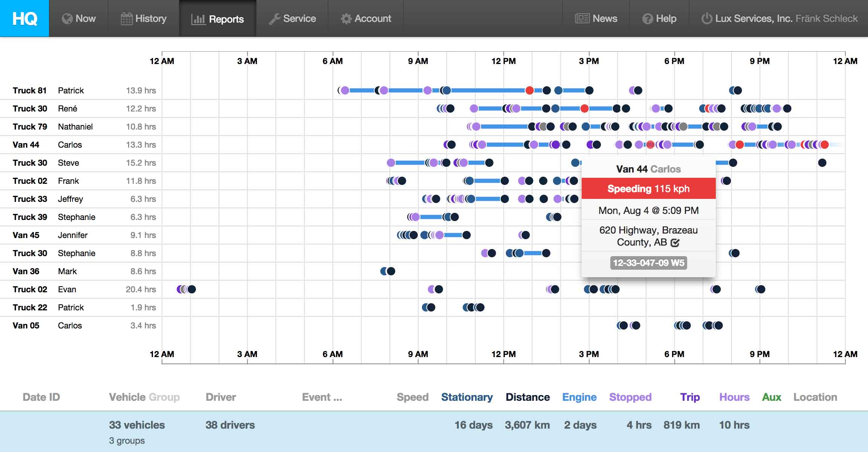Toggle the location verified checkmark in tooltip
The image size is (868, 452).
pos(675,243)
